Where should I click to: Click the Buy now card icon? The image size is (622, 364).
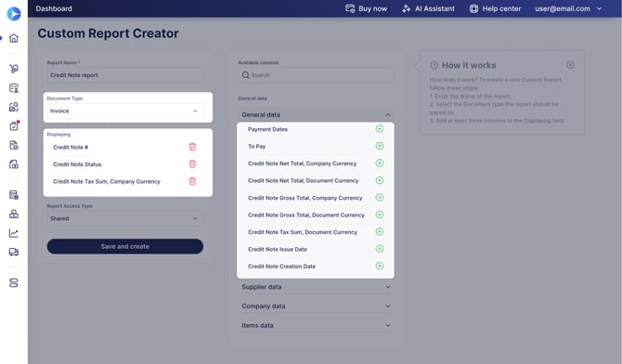click(350, 8)
